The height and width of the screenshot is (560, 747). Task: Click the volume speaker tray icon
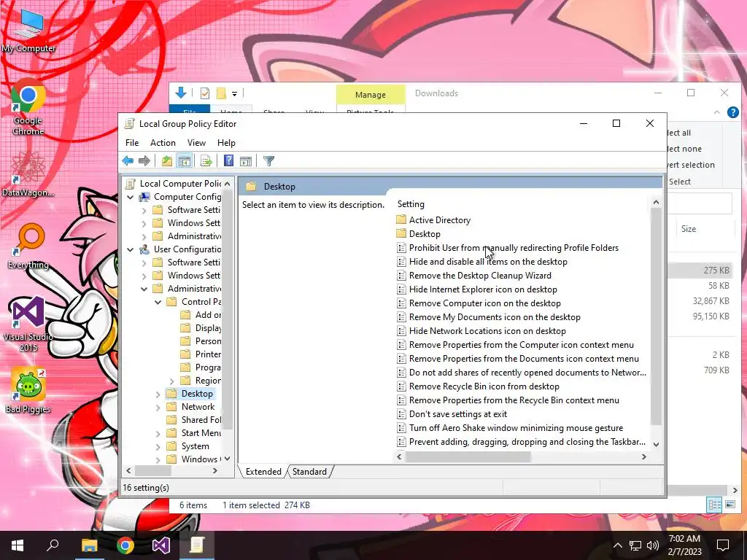click(x=653, y=545)
